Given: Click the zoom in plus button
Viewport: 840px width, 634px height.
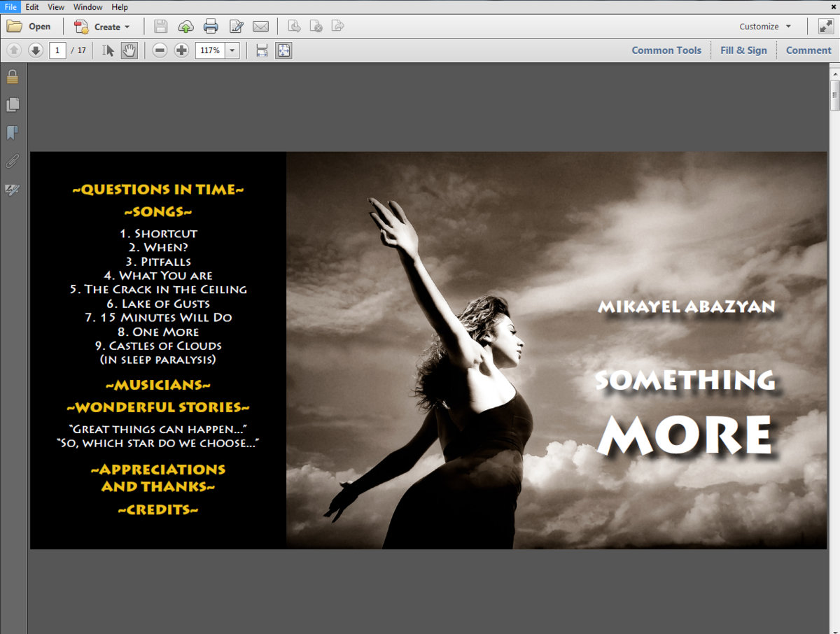Looking at the screenshot, I should click(181, 50).
